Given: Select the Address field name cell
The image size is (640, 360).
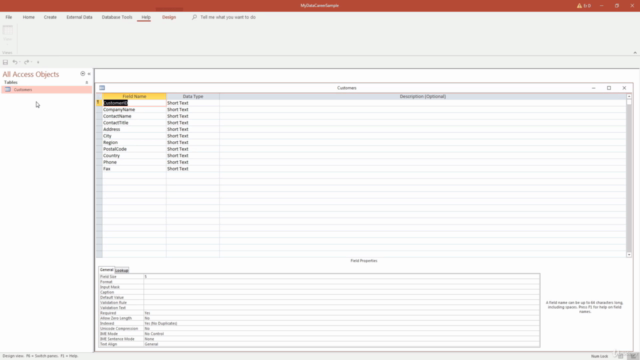Looking at the screenshot, I should pyautogui.click(x=134, y=129).
